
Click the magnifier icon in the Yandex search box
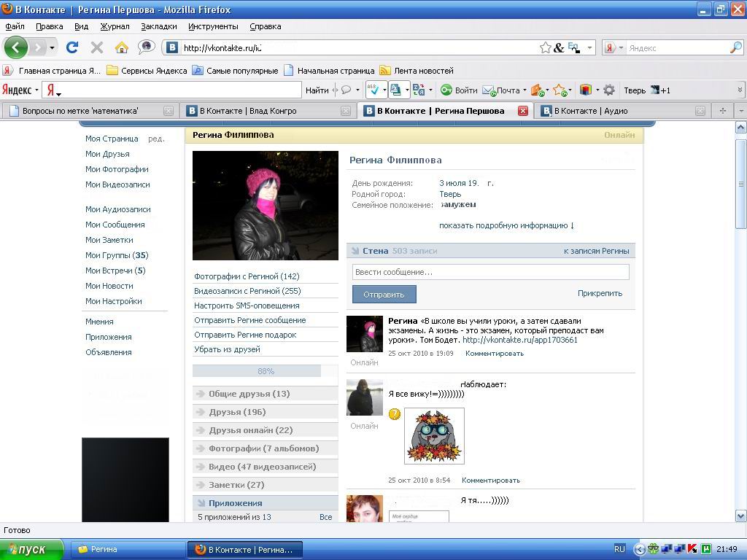735,47
